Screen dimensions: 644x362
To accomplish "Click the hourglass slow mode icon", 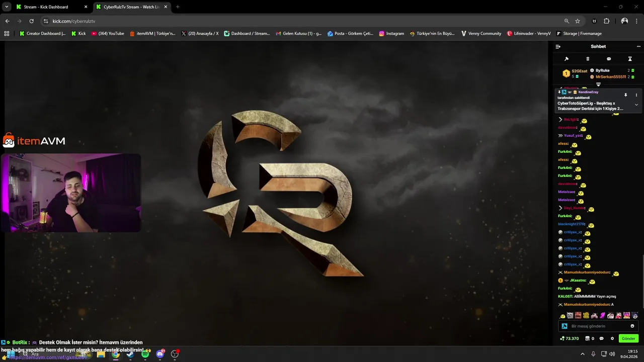I will [630, 59].
